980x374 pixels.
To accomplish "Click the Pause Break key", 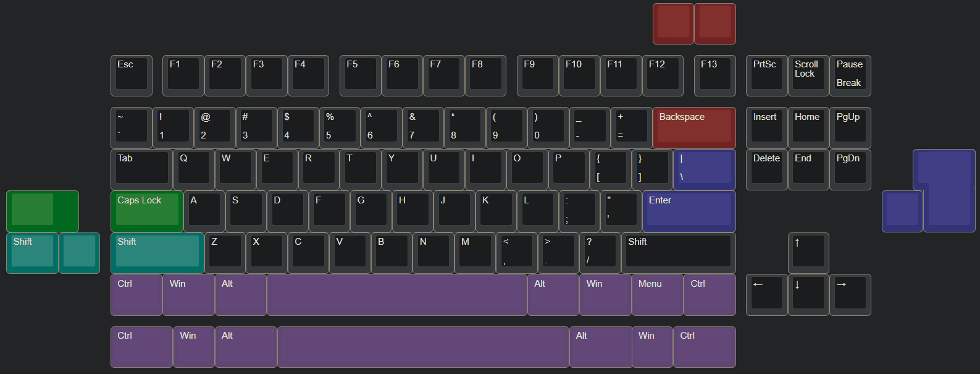I will click(x=850, y=75).
